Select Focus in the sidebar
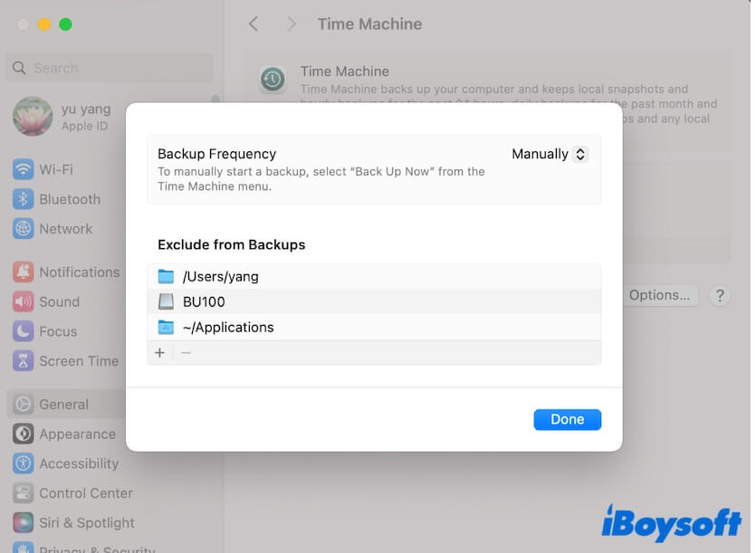The image size is (756, 553). (x=58, y=331)
